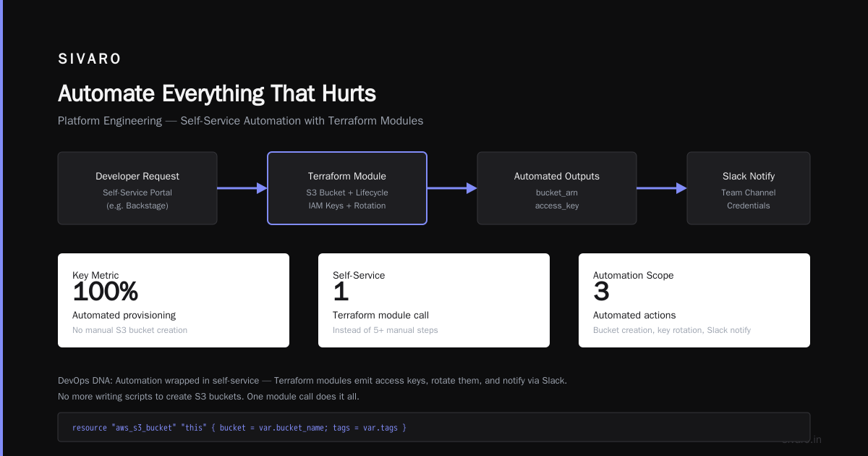Click the large 100% figure

click(106, 292)
